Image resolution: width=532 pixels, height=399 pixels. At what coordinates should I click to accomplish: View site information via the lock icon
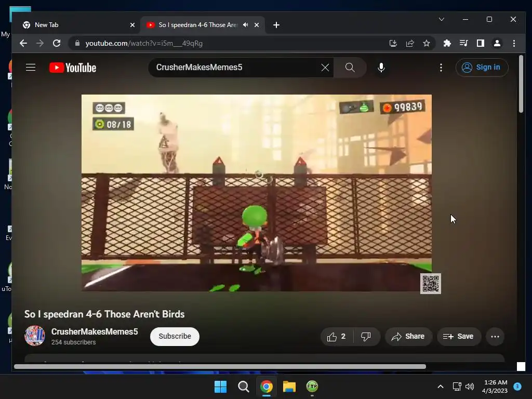click(77, 43)
